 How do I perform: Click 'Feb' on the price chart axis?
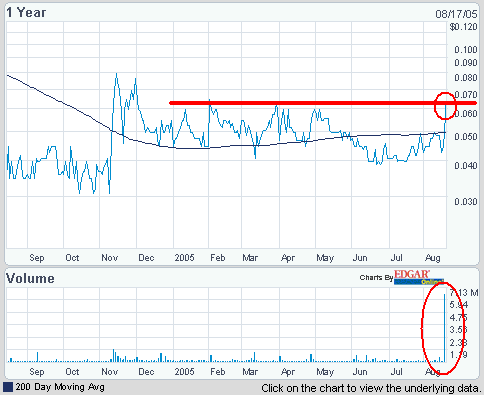(218, 258)
